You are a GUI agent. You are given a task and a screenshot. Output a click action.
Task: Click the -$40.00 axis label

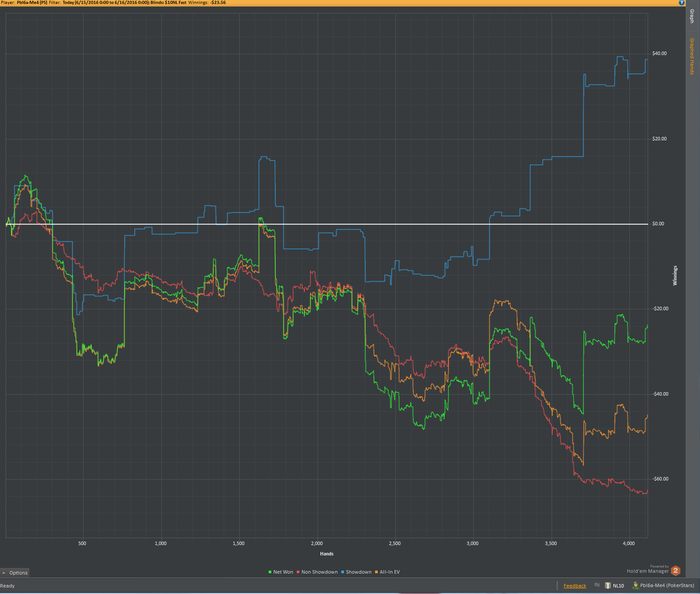click(x=659, y=394)
